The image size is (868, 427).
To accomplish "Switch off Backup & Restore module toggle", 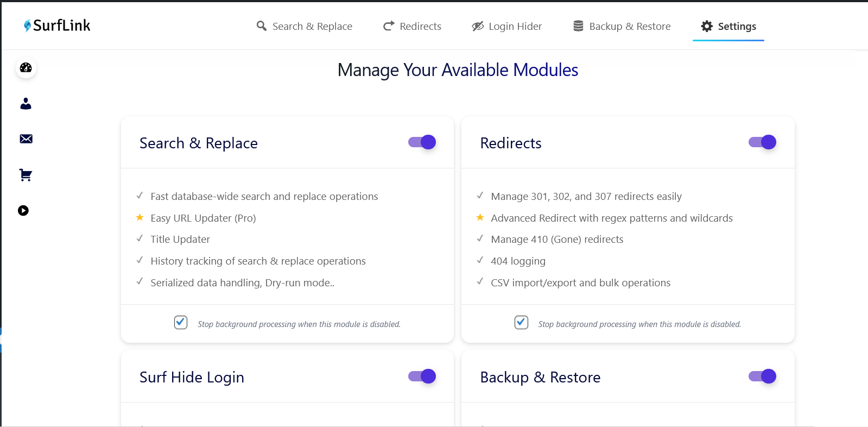I will [x=762, y=376].
